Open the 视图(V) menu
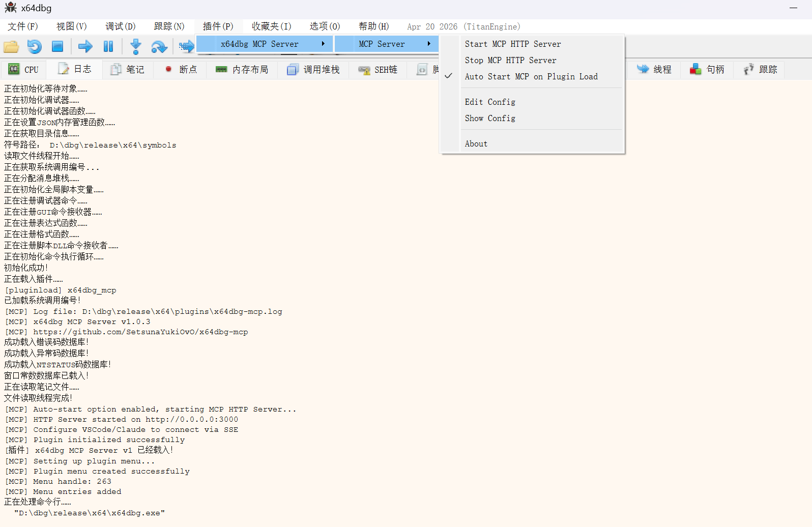Screen dimensions: 812x527 [72, 26]
